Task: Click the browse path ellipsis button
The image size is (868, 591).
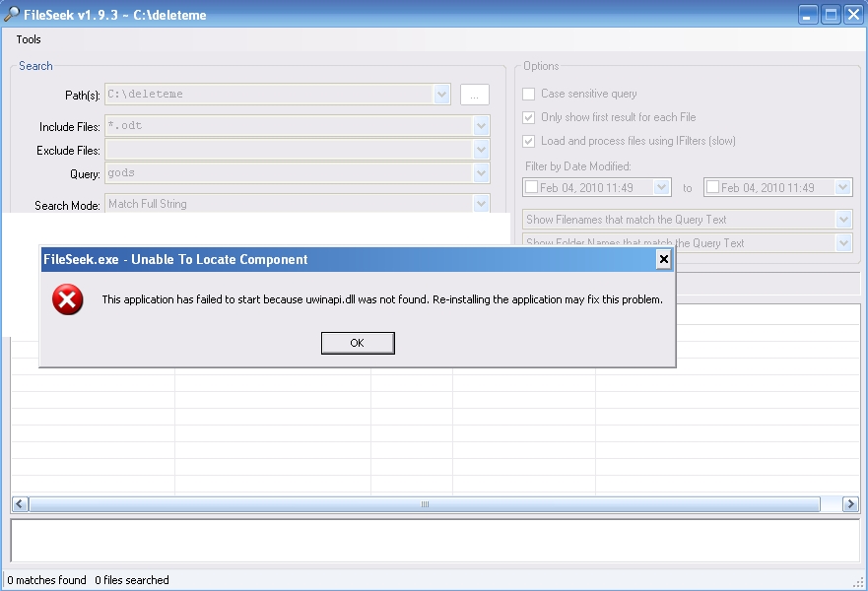Action: 474,95
